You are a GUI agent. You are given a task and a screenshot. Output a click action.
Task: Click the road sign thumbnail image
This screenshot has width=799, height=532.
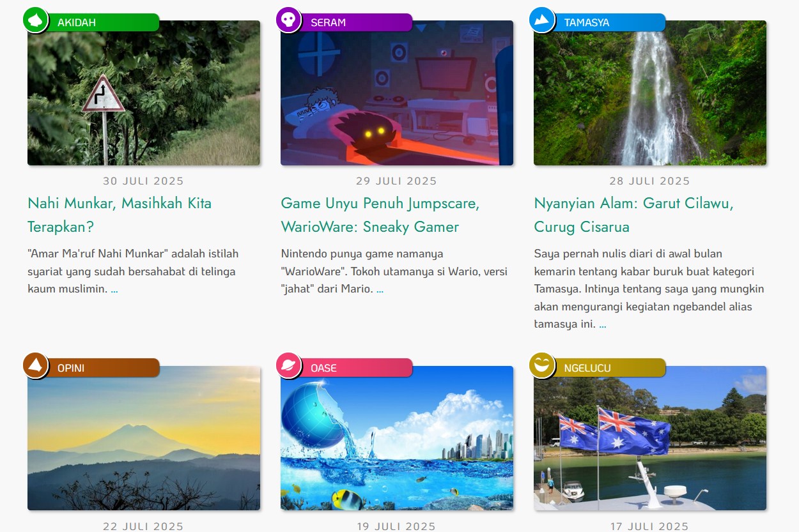click(144, 93)
